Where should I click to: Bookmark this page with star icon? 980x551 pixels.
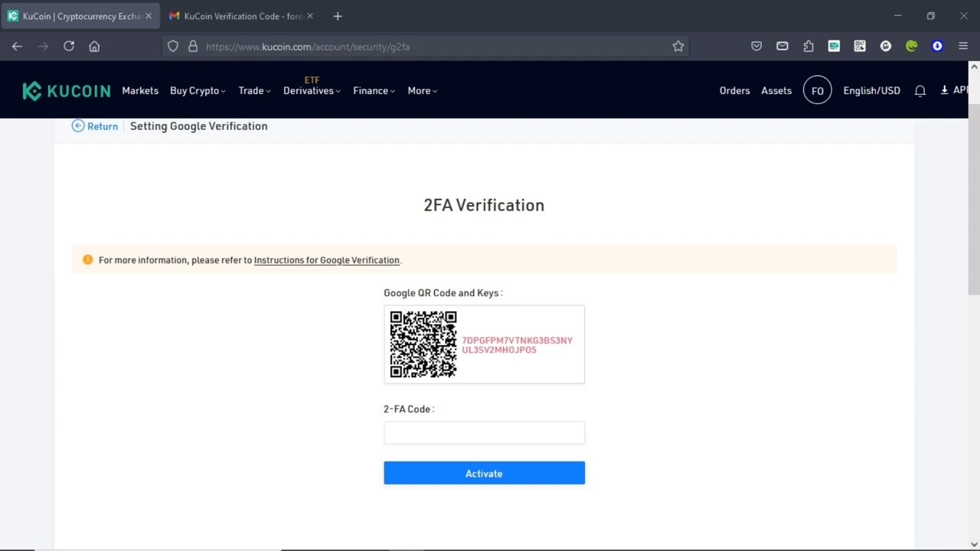tap(678, 47)
